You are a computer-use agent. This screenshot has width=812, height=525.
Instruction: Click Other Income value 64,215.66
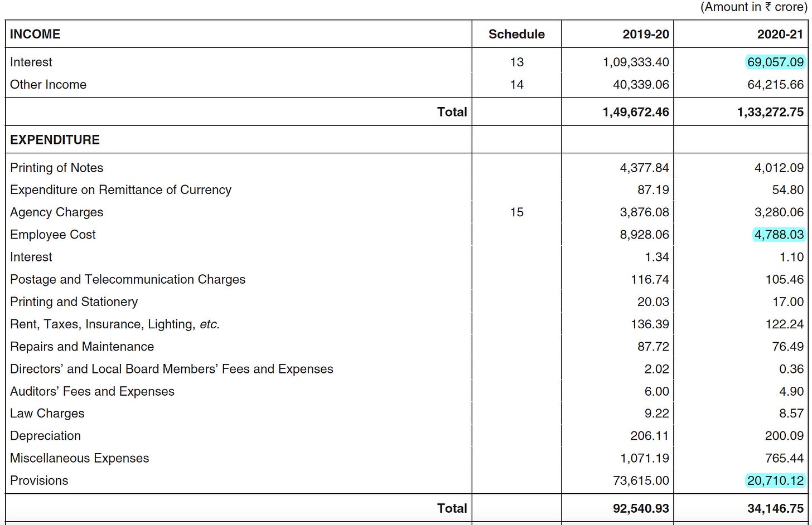click(776, 85)
